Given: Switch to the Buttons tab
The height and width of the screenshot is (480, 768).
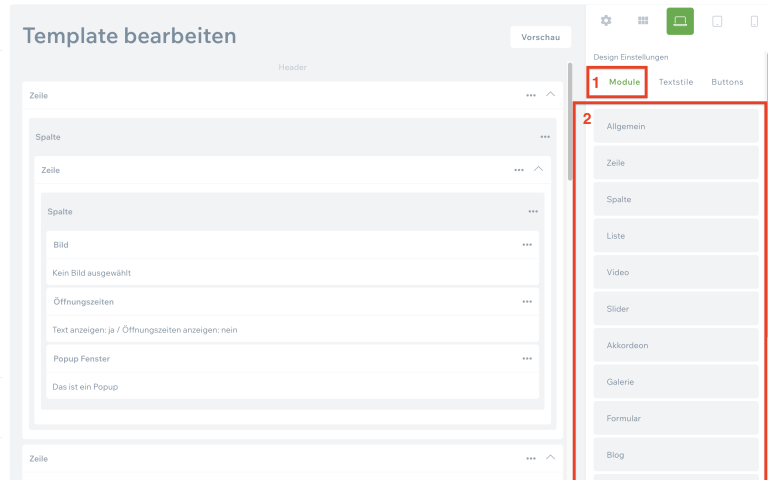Looking at the screenshot, I should tap(727, 82).
